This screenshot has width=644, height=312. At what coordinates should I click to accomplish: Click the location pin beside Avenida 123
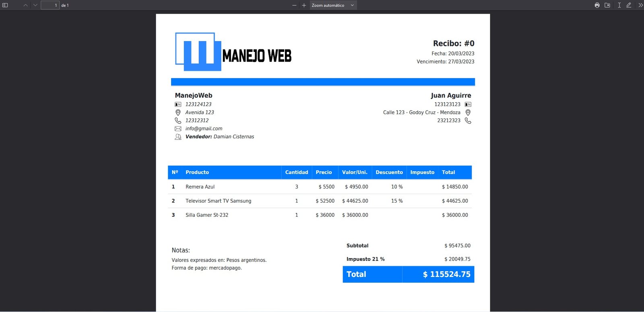coord(178,113)
